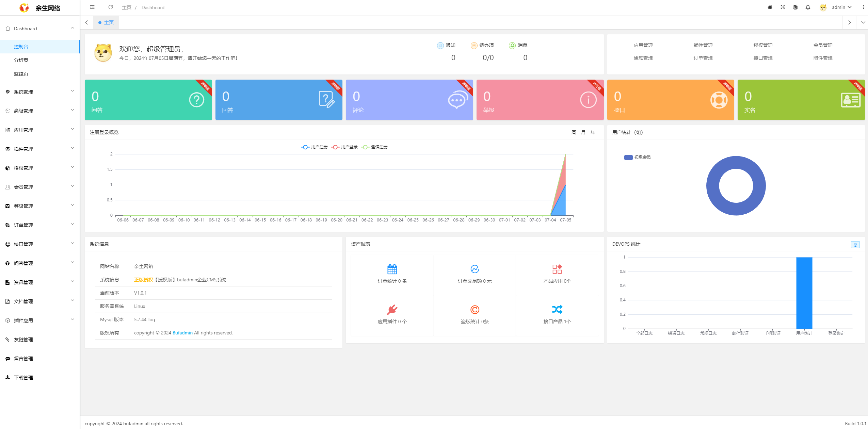
Task: Open the 应用管理 shortcut link
Action: pyautogui.click(x=643, y=45)
